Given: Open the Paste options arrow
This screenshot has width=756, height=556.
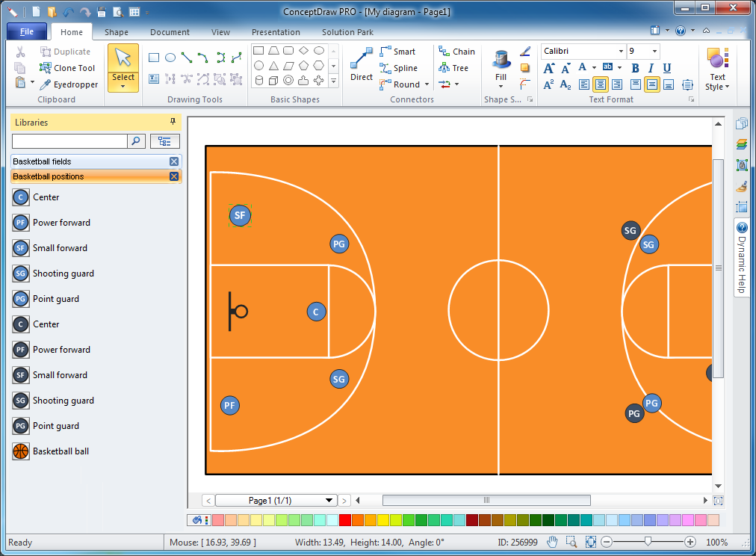Looking at the screenshot, I should [x=32, y=82].
